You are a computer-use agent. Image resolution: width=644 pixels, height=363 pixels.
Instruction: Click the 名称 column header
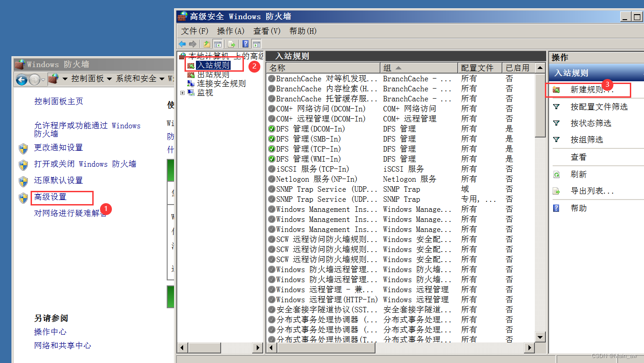point(324,68)
